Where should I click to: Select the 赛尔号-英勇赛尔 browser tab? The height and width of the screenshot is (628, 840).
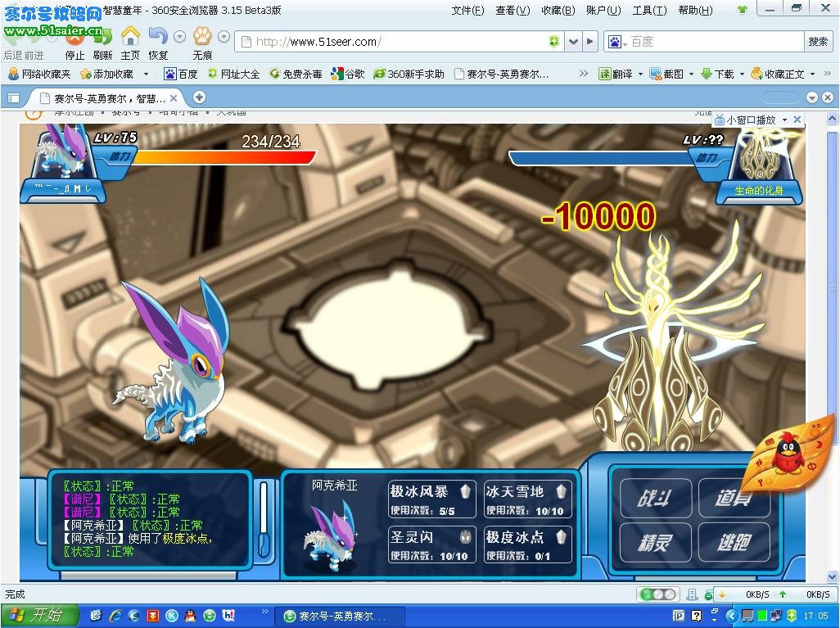coord(108,98)
